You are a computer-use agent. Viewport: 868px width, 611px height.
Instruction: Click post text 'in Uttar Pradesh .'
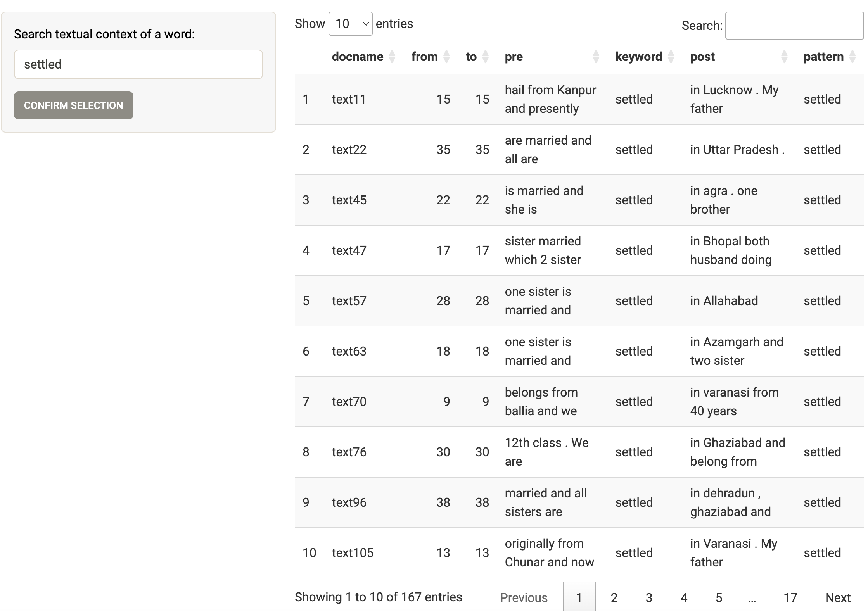pos(737,150)
